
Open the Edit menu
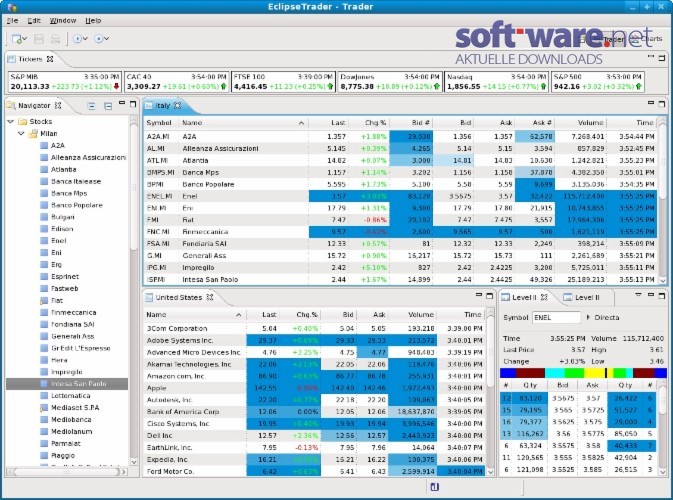point(34,20)
